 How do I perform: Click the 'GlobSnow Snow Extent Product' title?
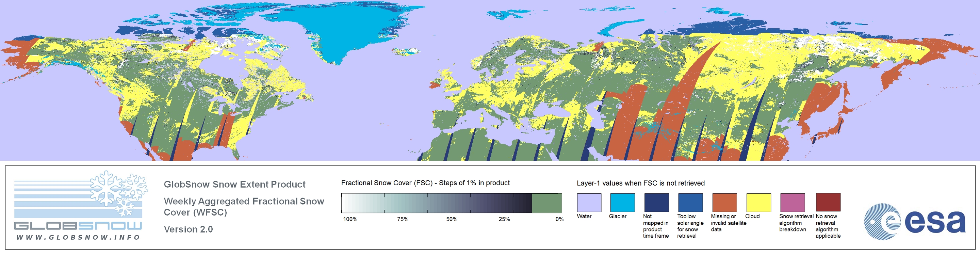[x=234, y=184]
